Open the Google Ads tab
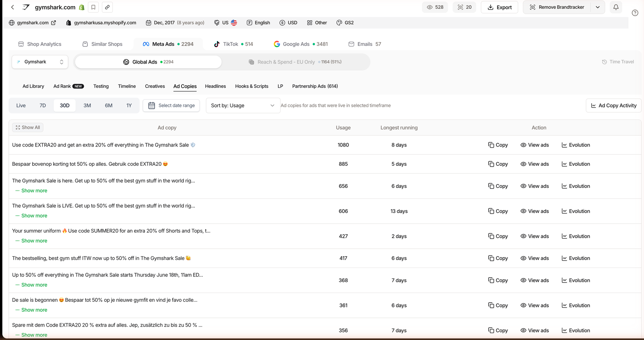Screen dimensions: 644x340 pos(301,44)
